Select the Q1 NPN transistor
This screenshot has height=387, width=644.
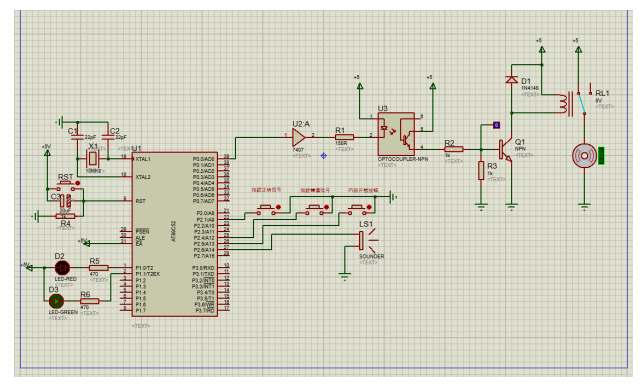pyautogui.click(x=506, y=151)
